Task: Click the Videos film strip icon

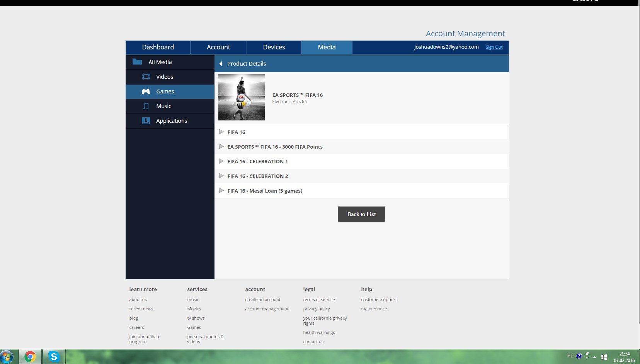Action: click(146, 76)
